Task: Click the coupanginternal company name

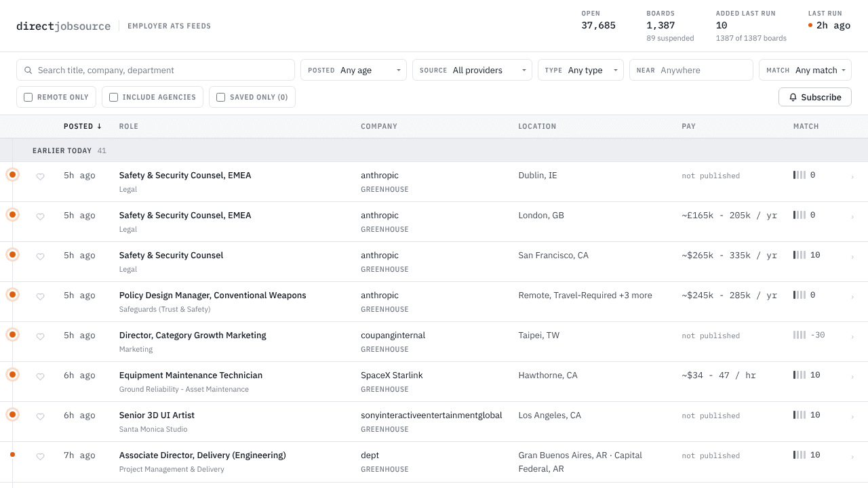Action: pyautogui.click(x=393, y=335)
